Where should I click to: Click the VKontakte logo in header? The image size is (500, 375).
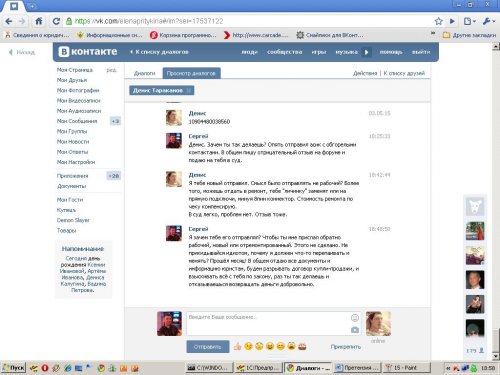point(88,52)
